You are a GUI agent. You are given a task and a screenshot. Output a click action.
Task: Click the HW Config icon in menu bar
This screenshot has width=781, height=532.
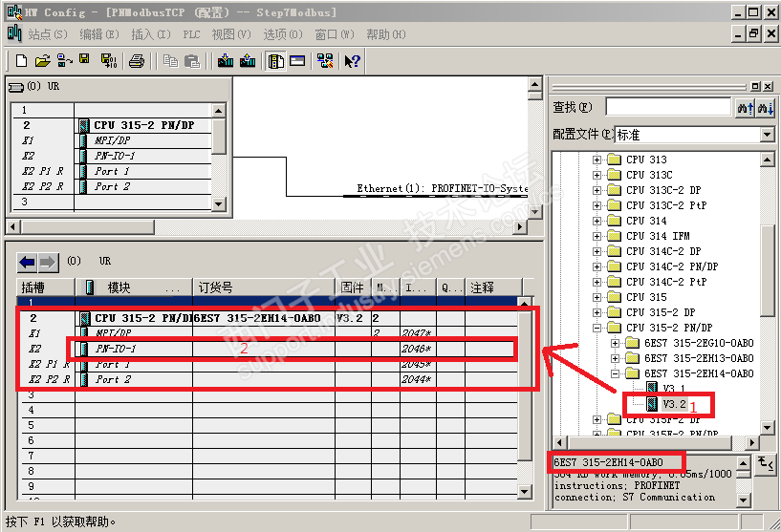point(14,33)
